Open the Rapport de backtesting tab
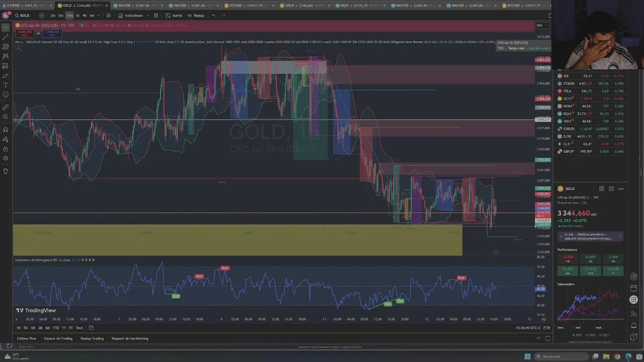Screen dimensions: 644x362 coord(130,338)
